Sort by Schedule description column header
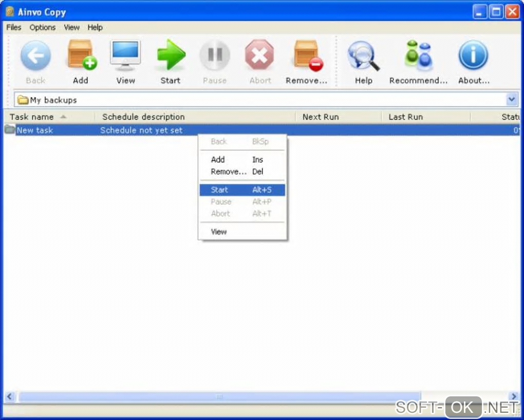This screenshot has height=420, width=524. coord(195,117)
